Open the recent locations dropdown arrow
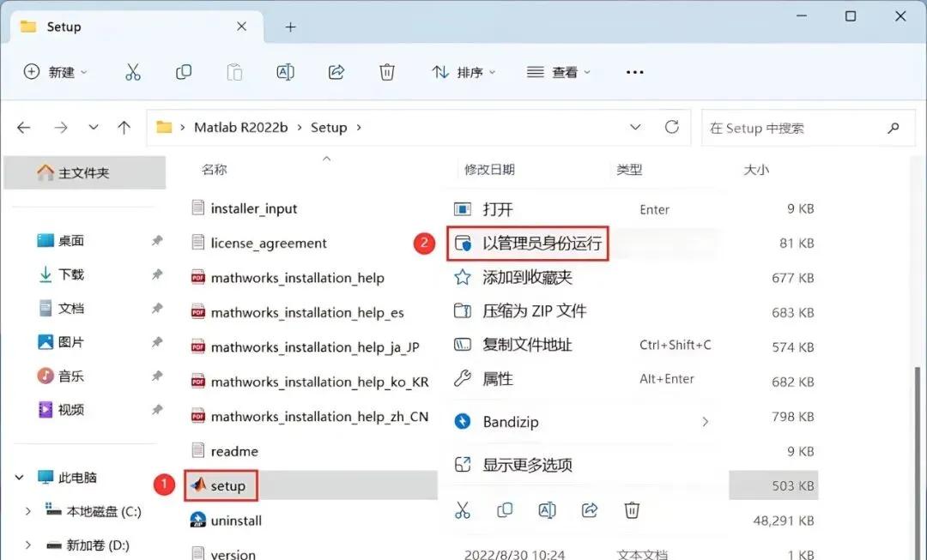The height and width of the screenshot is (560, 927). (x=94, y=128)
